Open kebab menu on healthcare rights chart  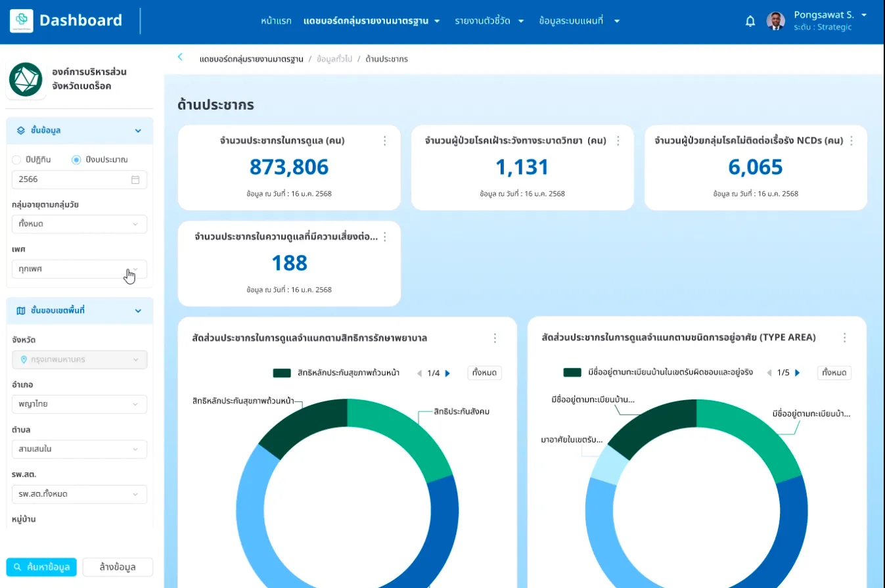pos(495,338)
